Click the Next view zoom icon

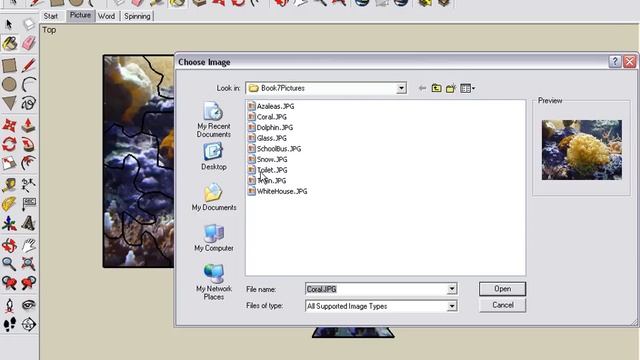29,283
